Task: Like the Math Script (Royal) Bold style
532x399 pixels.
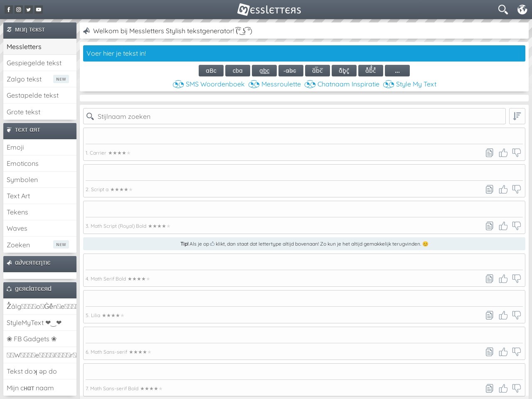Action: click(x=503, y=226)
